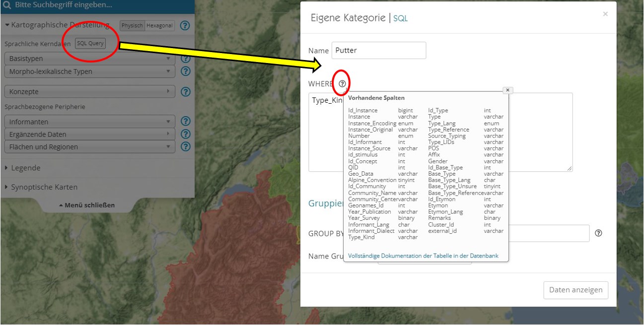Open help for Kartographische Darstellung

click(185, 26)
